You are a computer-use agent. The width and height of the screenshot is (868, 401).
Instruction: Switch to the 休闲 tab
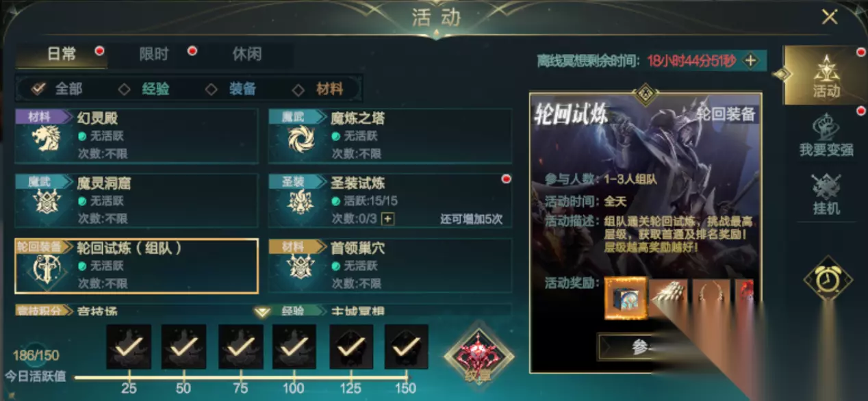[x=246, y=54]
